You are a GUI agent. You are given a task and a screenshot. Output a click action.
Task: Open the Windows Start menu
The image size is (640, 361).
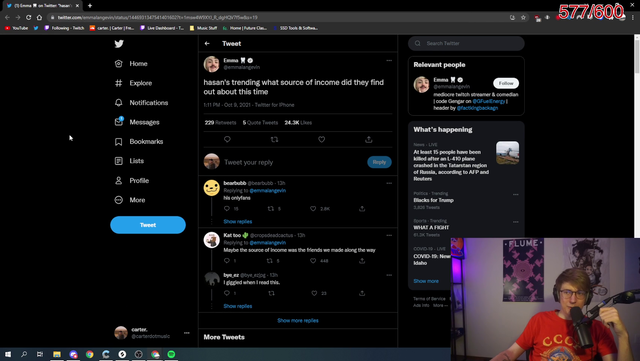[x=8, y=354]
